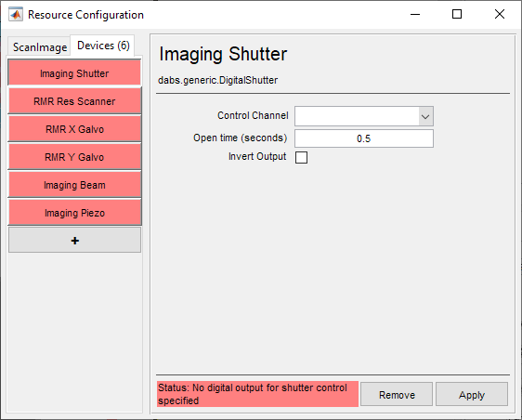Select RMR X Galvo device
The image size is (522, 420).
click(74, 129)
